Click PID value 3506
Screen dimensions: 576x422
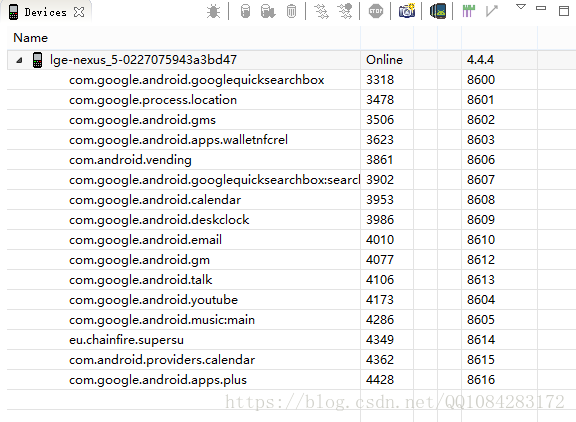(x=380, y=120)
